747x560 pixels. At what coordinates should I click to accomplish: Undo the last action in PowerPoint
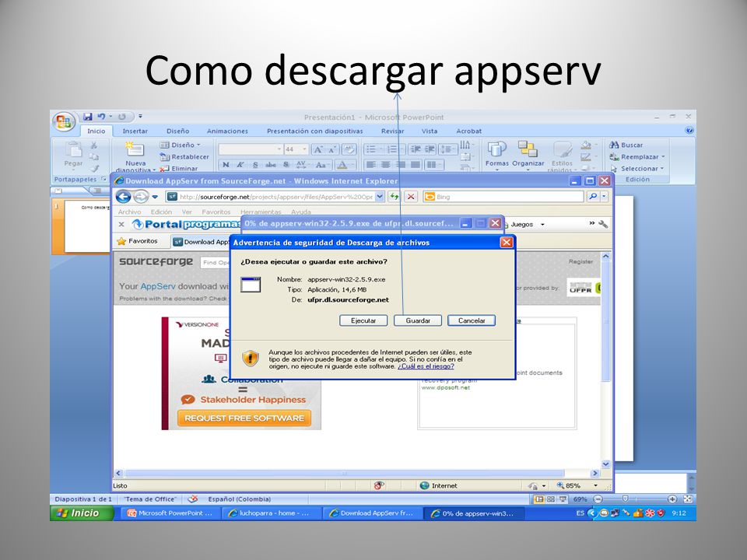click(101, 117)
